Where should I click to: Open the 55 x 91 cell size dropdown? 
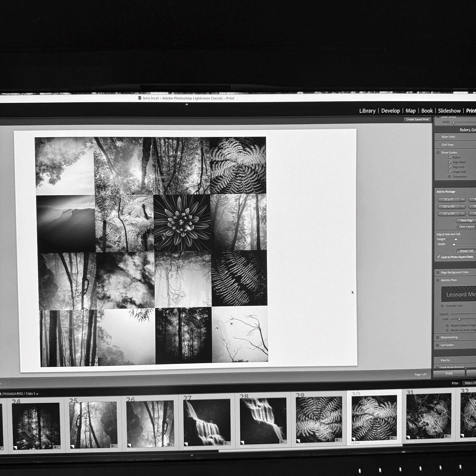coord(462,200)
